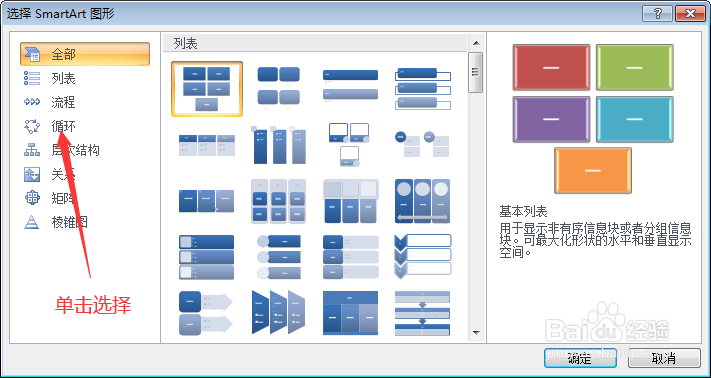Choose the Trapezoid List layout
The width and height of the screenshot is (711, 378).
[x=278, y=313]
